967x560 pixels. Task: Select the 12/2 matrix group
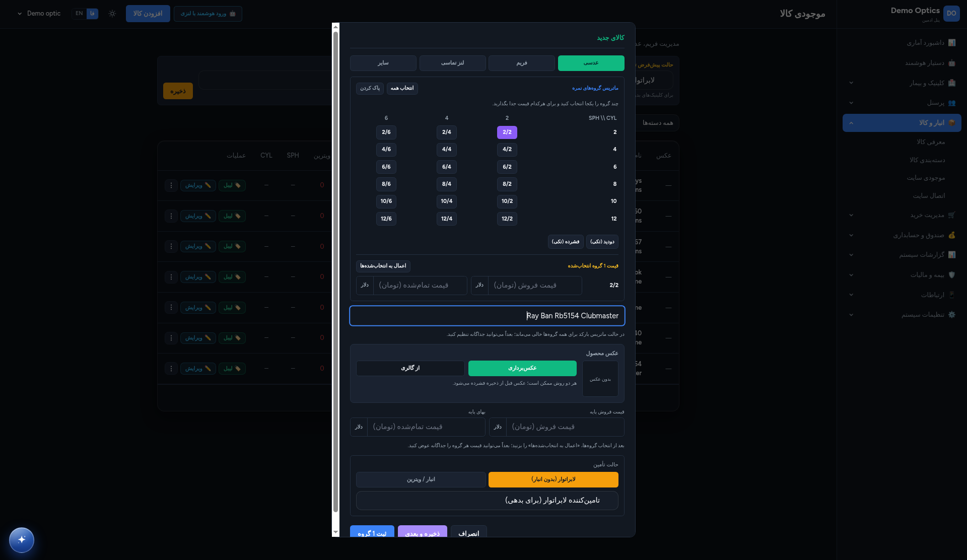point(507,219)
